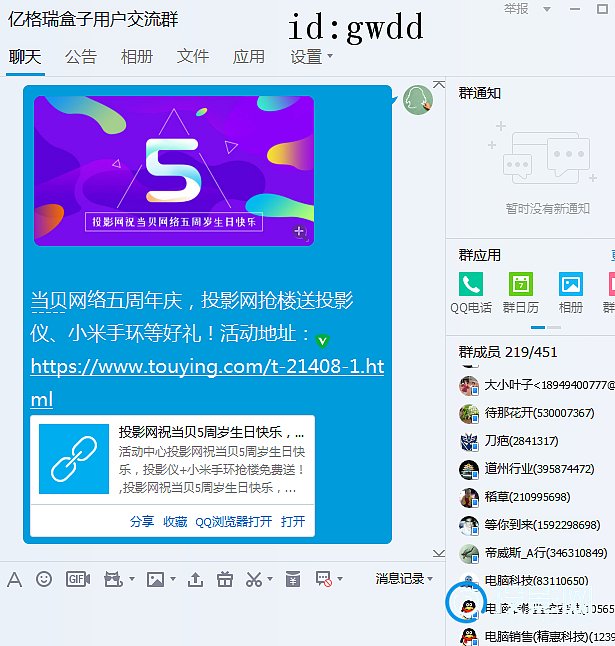Click the GIF video icon
This screenshot has height=646, width=615.
click(x=77, y=579)
